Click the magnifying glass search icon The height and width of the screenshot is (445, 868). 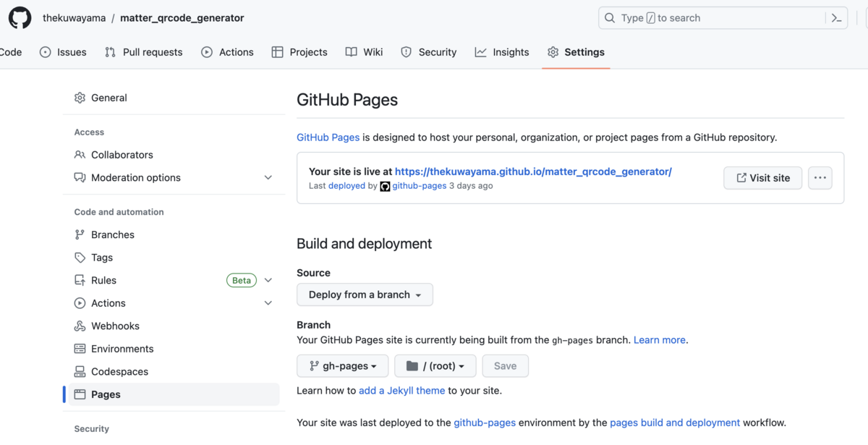tap(610, 18)
